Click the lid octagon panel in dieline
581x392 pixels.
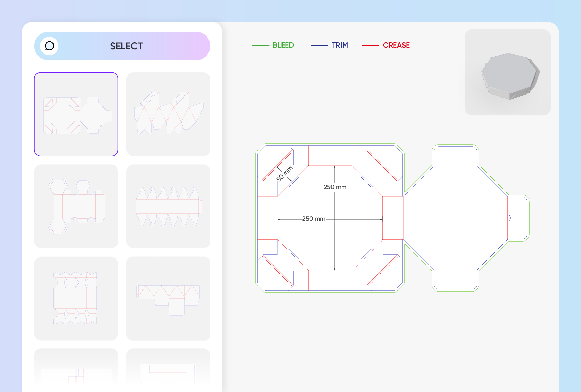coord(455,218)
